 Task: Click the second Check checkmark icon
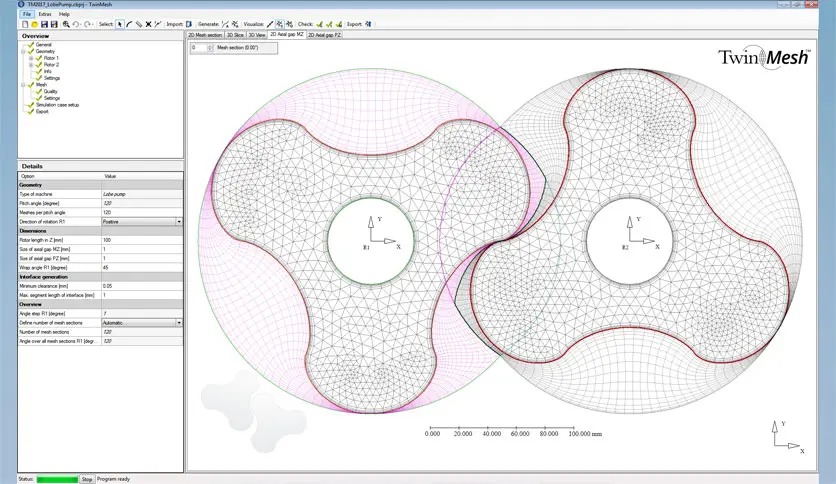329,25
